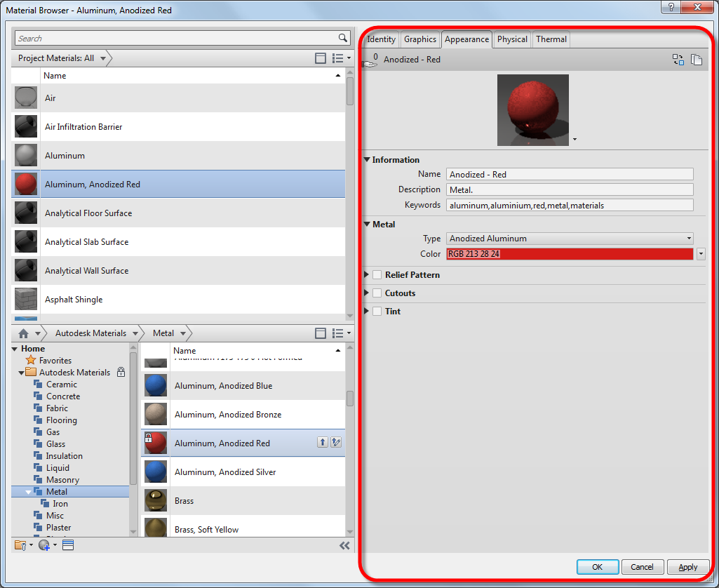This screenshot has width=719, height=588.
Task: Click the Duplicate asset icon
Action: pyautogui.click(x=697, y=60)
